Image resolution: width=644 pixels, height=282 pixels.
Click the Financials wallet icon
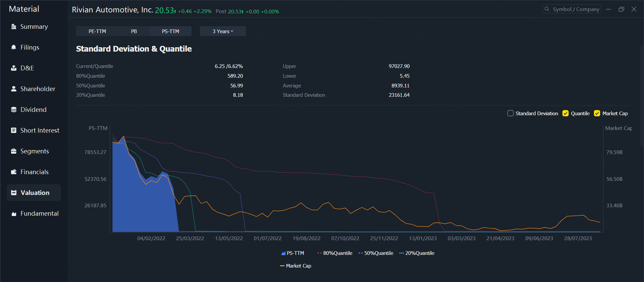(x=14, y=172)
